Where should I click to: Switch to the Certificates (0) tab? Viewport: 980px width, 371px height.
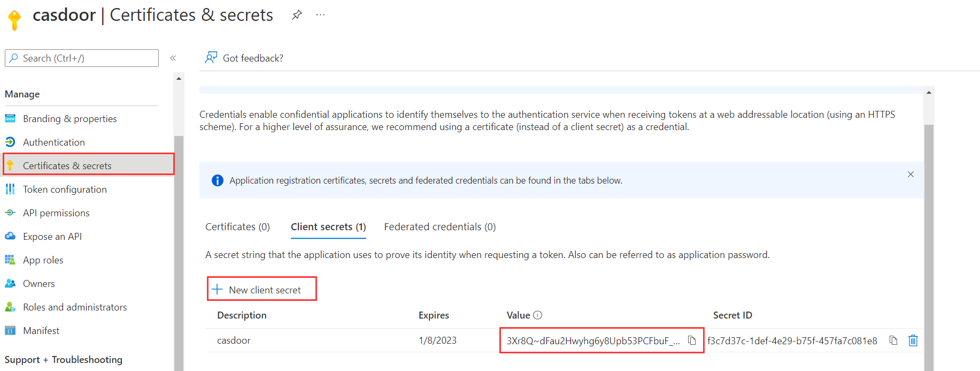237,226
